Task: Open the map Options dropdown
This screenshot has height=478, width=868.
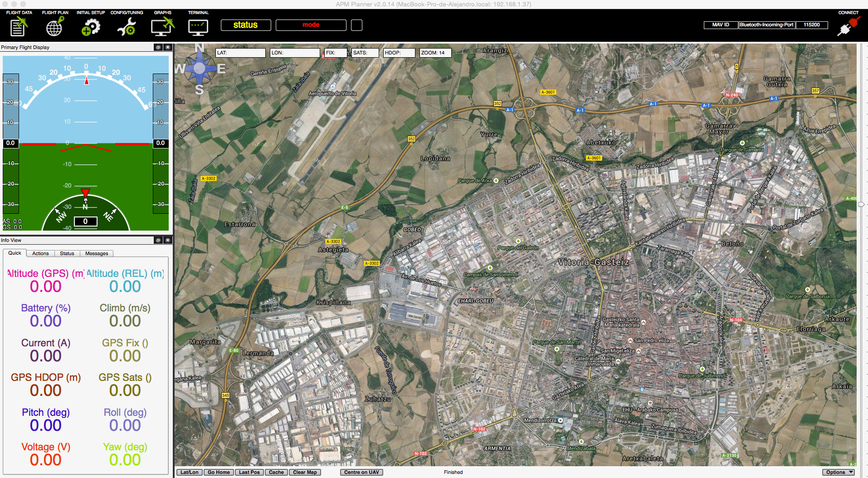Action: 838,472
